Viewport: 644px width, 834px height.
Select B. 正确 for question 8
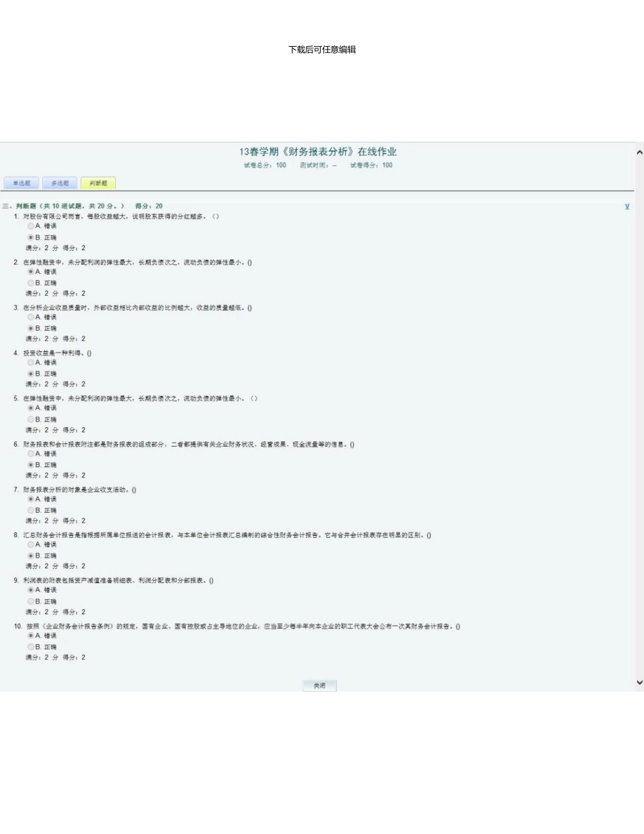(31, 555)
